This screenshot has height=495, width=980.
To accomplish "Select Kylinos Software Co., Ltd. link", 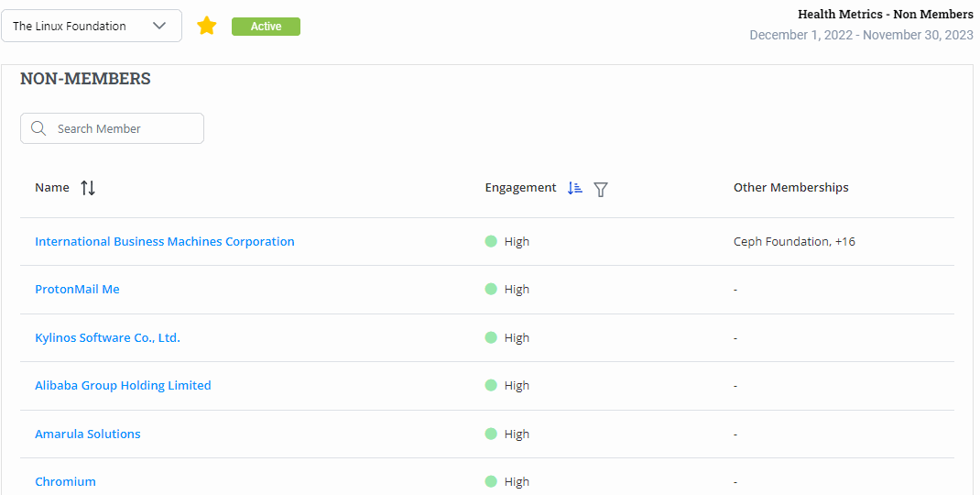I will tap(107, 337).
